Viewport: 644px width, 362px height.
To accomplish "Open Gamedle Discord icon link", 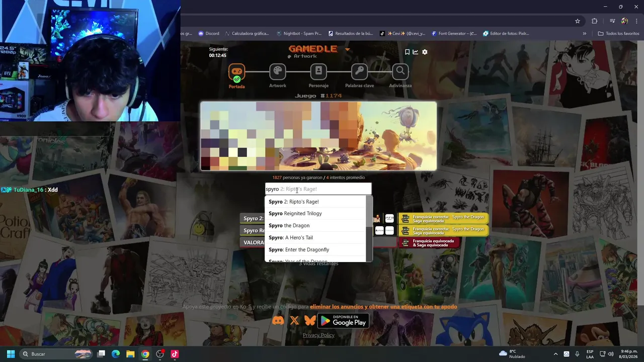I will pyautogui.click(x=278, y=321).
